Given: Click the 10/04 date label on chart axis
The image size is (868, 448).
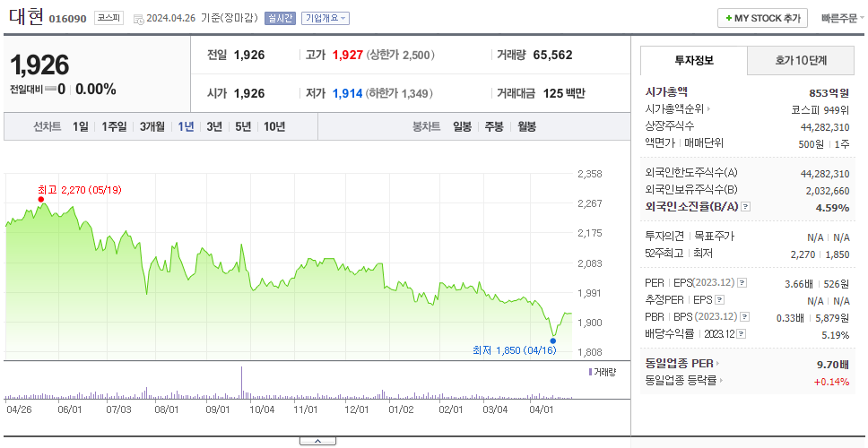Looking at the screenshot, I should coord(262,409).
